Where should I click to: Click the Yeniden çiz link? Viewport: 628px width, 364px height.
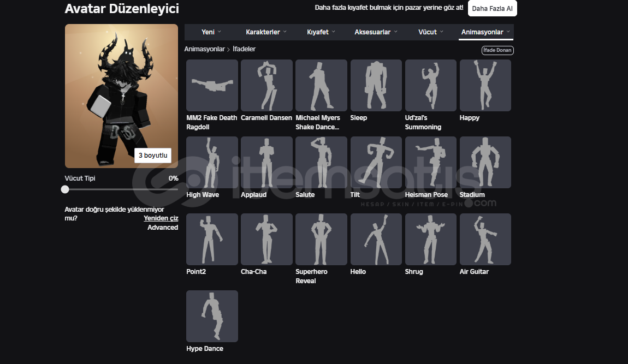tap(161, 218)
